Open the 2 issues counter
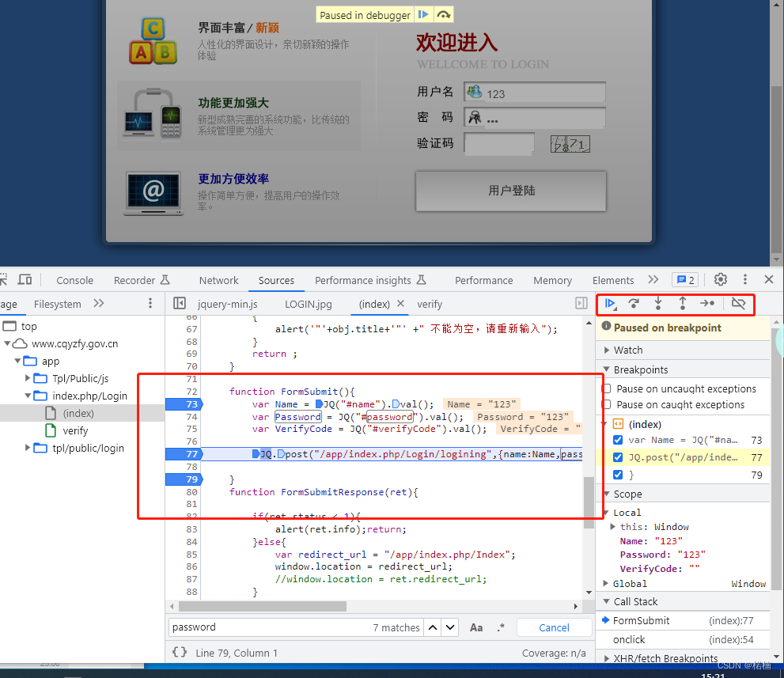 (x=685, y=280)
